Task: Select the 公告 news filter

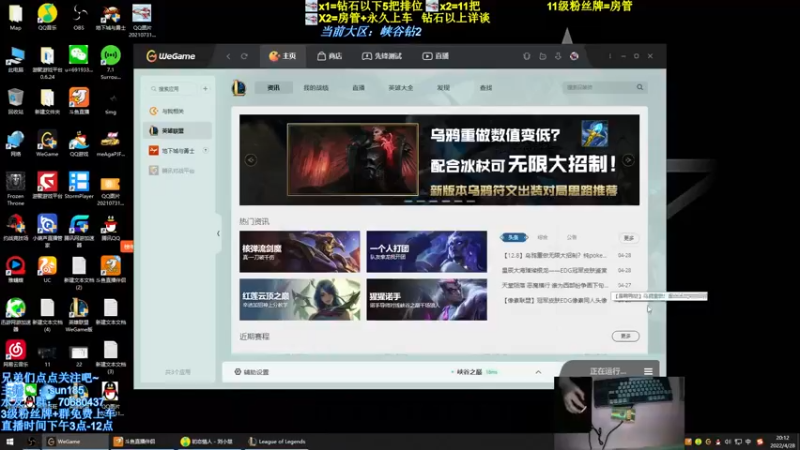Action: [x=571, y=237]
